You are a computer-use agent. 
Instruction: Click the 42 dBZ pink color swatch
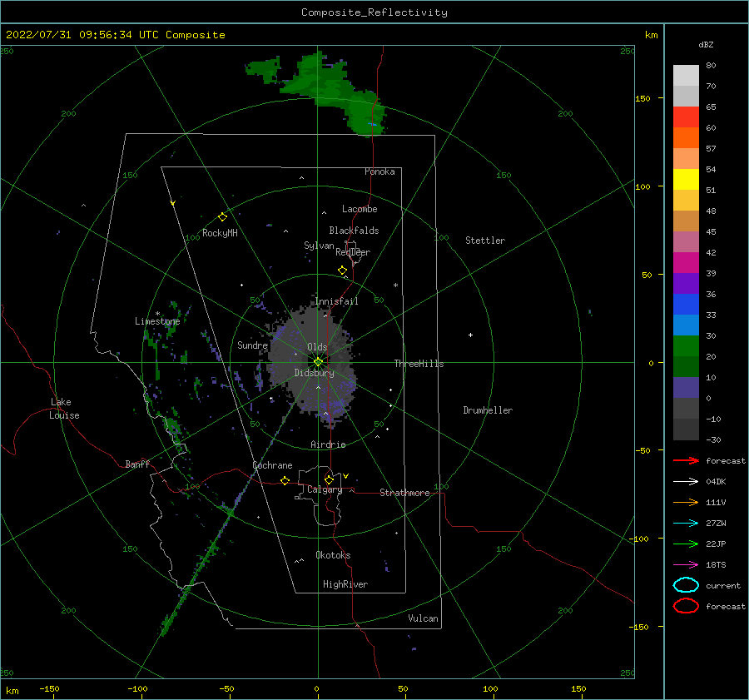pyautogui.click(x=686, y=241)
